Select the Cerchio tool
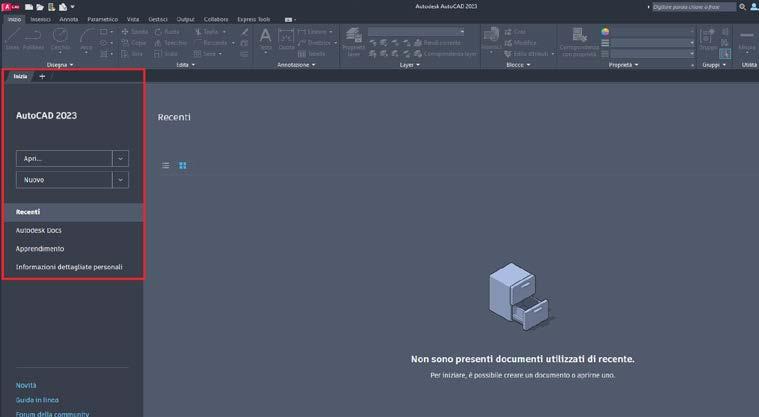Viewport: 759px width, 417px height. click(x=61, y=40)
